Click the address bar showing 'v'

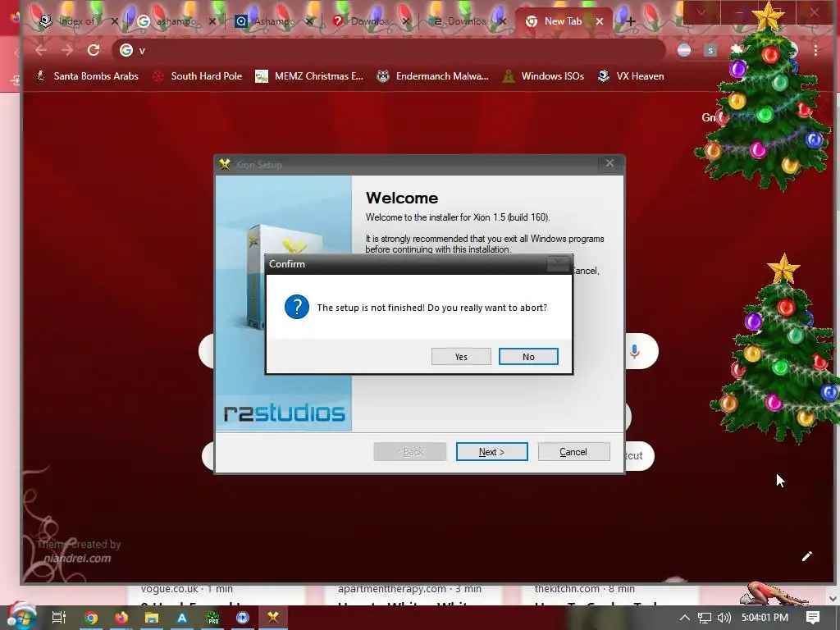click(388, 50)
